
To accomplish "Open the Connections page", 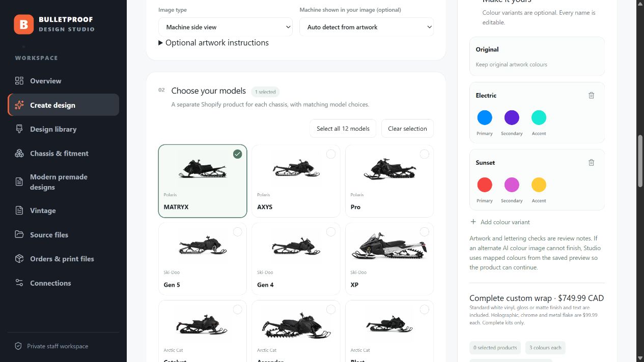I will [63, 283].
